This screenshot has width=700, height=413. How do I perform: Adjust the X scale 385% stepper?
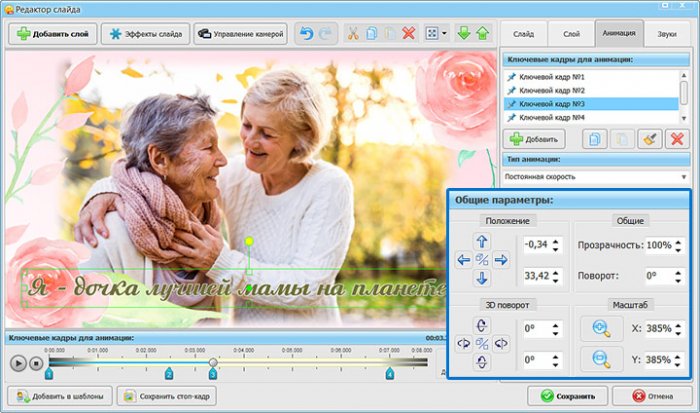(678, 329)
